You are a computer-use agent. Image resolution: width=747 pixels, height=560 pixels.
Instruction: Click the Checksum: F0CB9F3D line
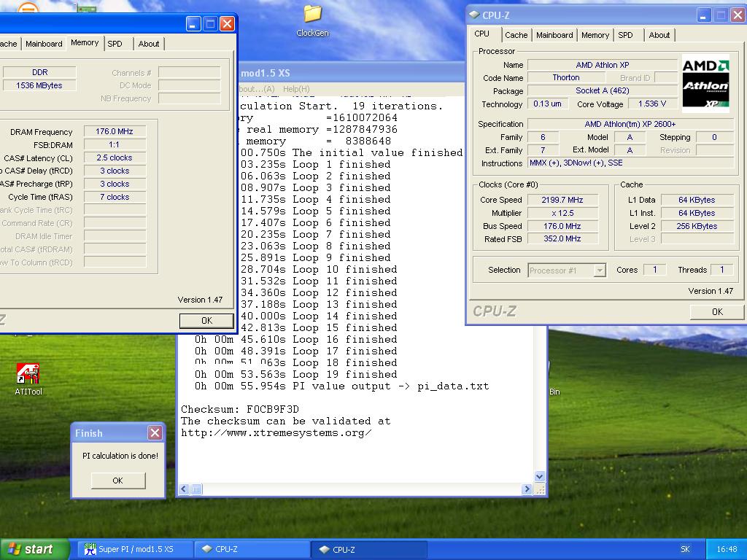click(239, 410)
